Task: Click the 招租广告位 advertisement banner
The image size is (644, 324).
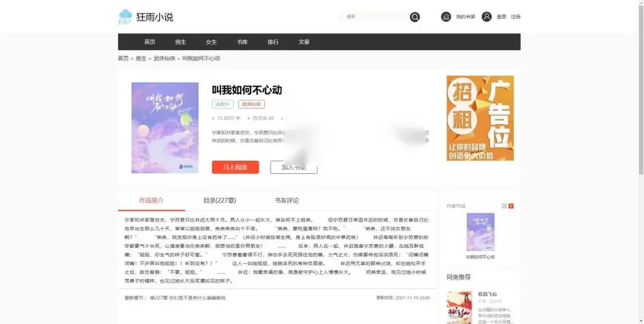Action: coord(480,118)
